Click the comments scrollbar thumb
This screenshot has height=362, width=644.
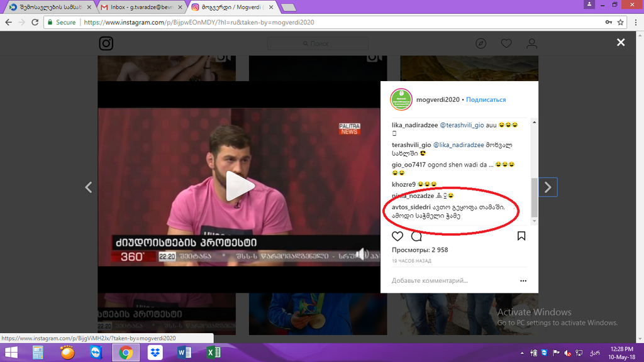point(534,197)
